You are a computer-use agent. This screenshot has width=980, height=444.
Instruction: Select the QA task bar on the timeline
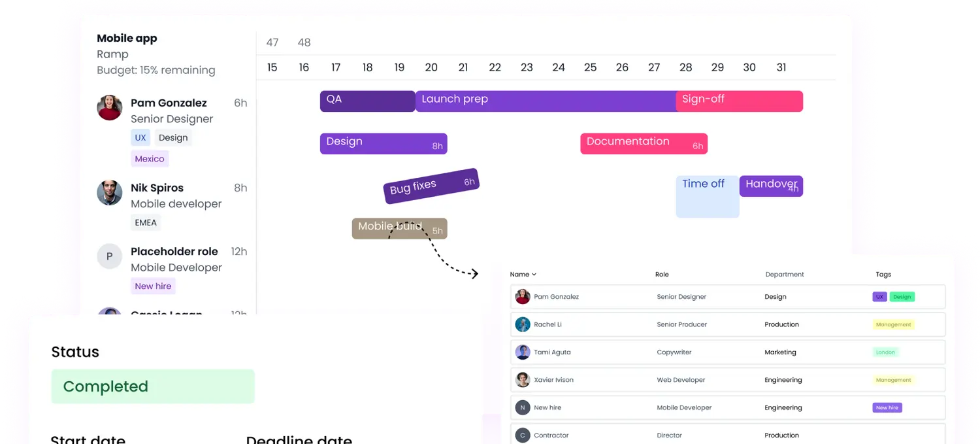click(x=366, y=101)
